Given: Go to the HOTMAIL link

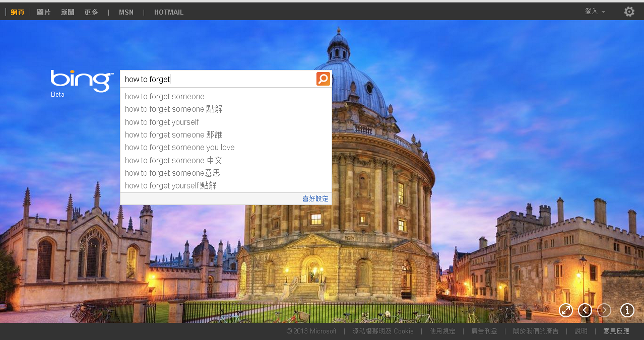Looking at the screenshot, I should click(169, 12).
